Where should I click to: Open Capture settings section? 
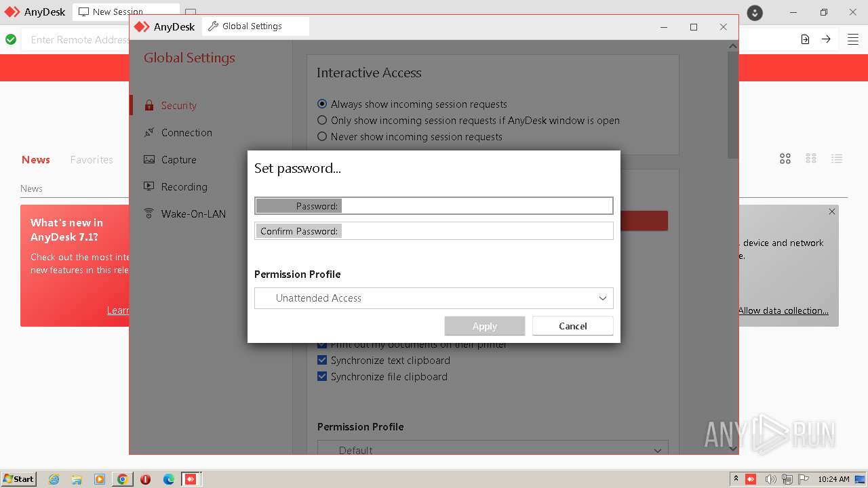point(178,160)
